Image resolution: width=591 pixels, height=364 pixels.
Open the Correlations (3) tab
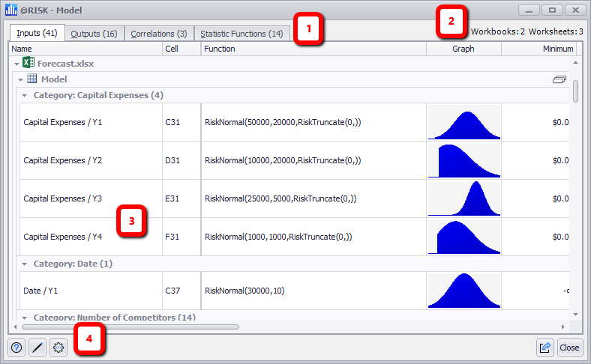(158, 34)
